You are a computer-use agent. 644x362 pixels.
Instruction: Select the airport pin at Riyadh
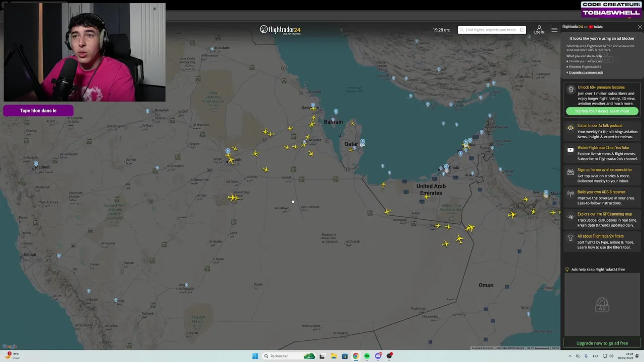(x=228, y=151)
